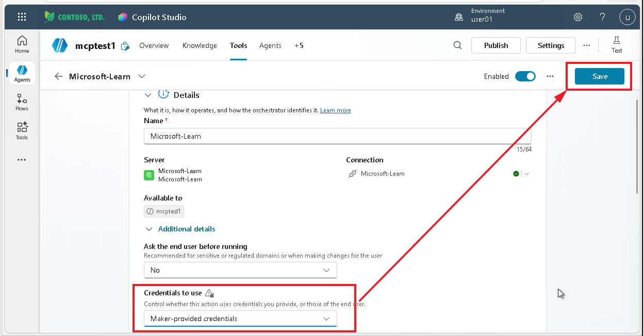Click the Contoso, Ltd. logo
The height and width of the screenshot is (336, 644).
tap(74, 17)
